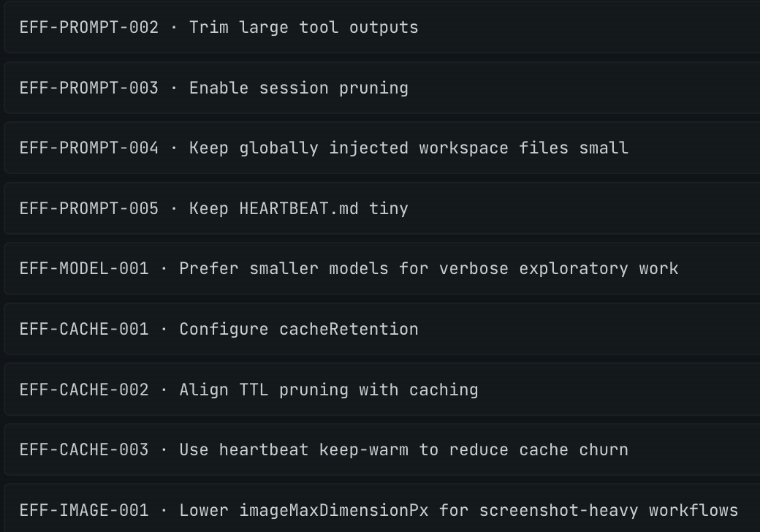The image size is (760, 532).
Task: Select 'Align TTL pruning with caching' text
Action: (x=328, y=390)
